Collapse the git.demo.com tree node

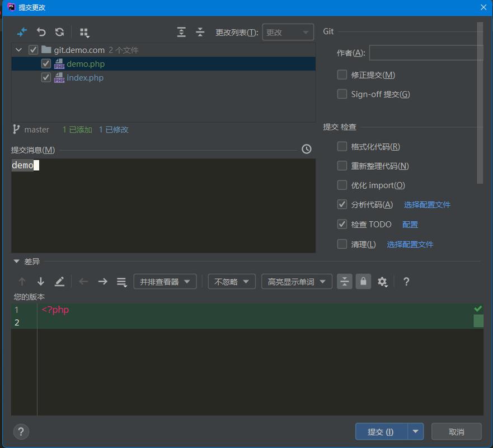19,50
